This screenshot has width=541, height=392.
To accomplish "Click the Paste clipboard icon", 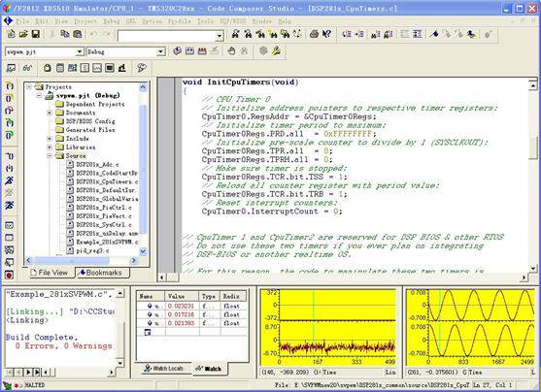I will 78,34.
